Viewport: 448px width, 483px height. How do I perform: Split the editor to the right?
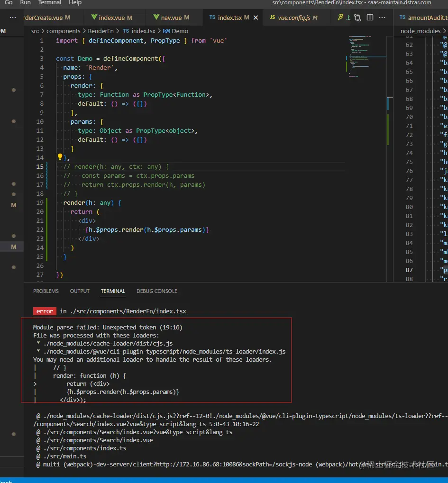click(370, 18)
